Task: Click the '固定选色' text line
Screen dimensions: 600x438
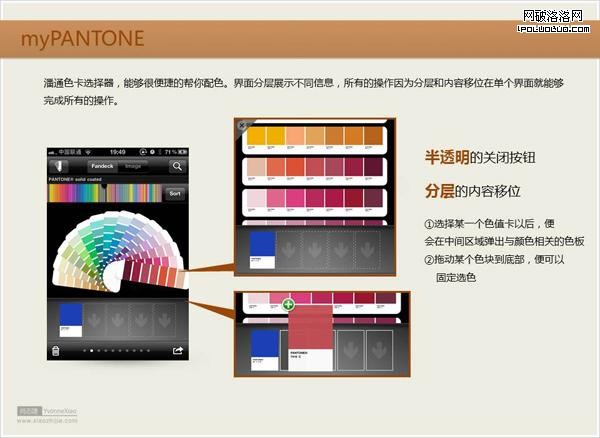Action: coord(456,277)
